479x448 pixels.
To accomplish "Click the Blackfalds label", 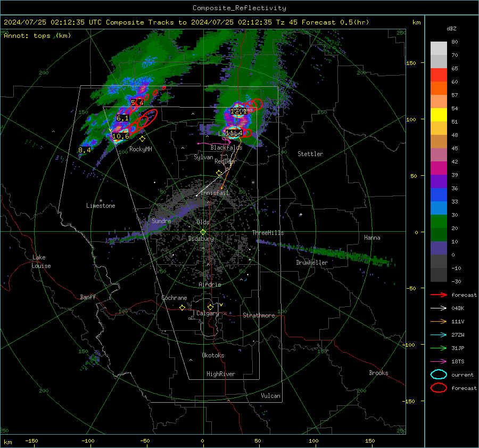I will [226, 148].
